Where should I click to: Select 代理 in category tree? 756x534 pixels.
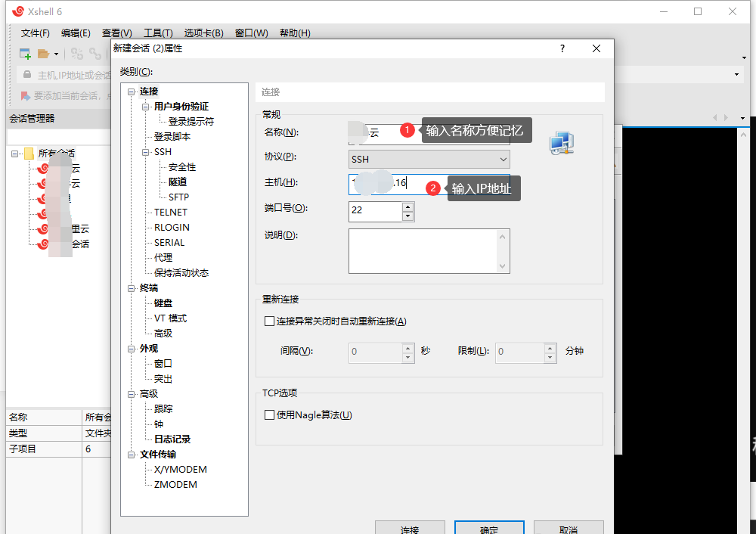click(x=163, y=258)
